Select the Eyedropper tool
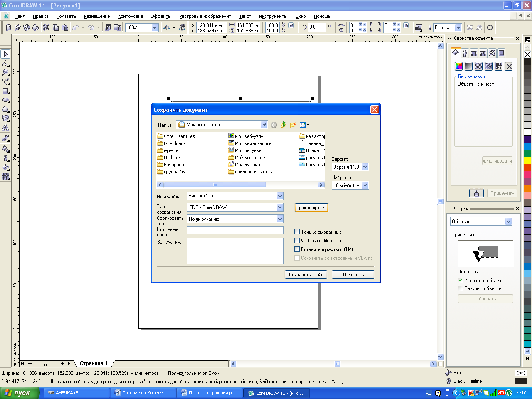The width and height of the screenshot is (532, 399). point(6,148)
